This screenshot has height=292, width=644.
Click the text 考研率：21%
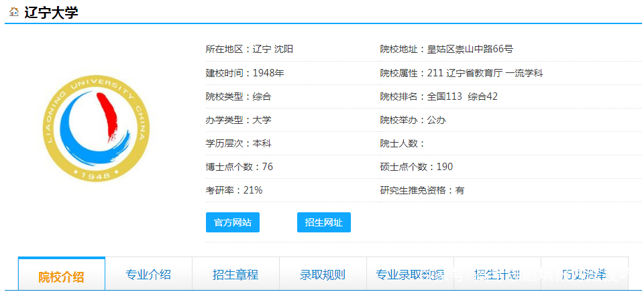point(233,190)
